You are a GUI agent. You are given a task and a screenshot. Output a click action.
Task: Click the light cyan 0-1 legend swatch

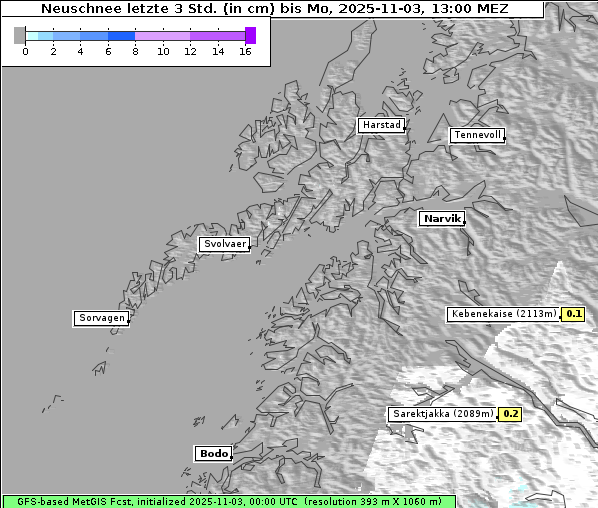click(x=32, y=36)
